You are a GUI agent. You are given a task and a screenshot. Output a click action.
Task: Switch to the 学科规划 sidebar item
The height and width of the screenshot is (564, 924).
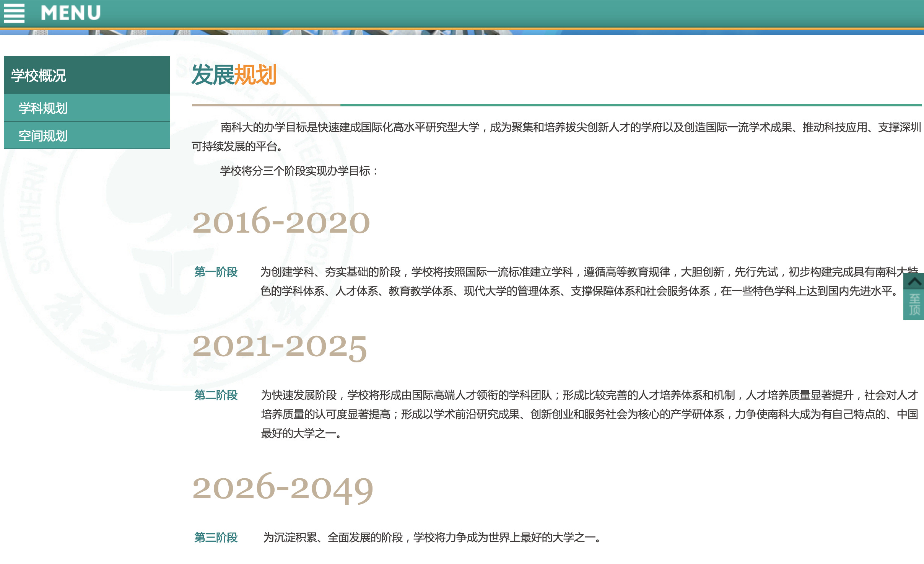click(43, 109)
